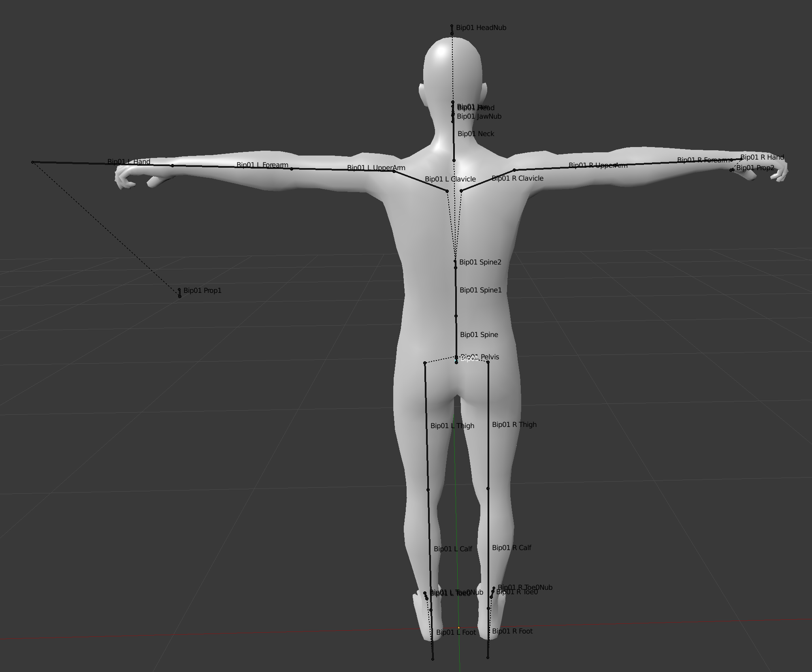This screenshot has width=812, height=672.
Task: Select the Bip01 R Calf bone label
Action: click(x=511, y=548)
